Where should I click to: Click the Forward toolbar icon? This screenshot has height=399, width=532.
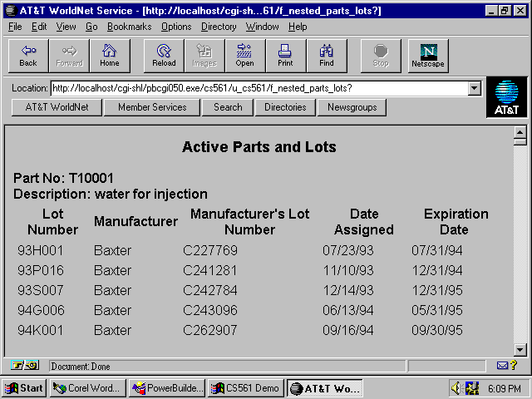(x=69, y=56)
